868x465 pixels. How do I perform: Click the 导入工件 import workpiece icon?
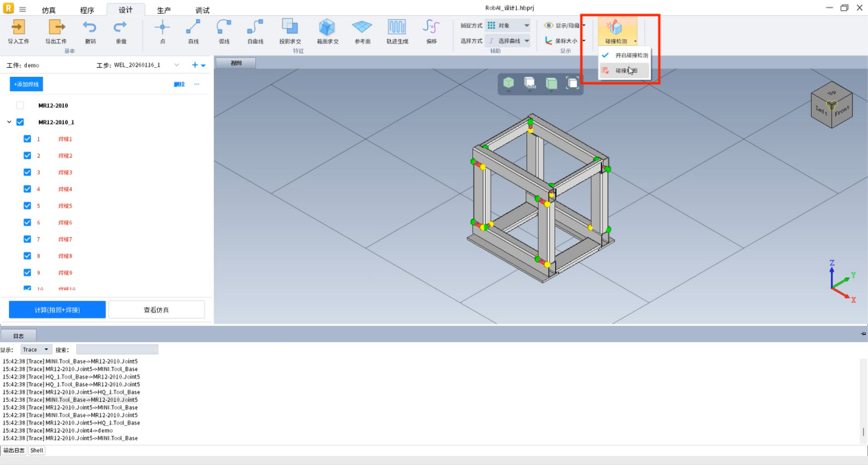(19, 27)
